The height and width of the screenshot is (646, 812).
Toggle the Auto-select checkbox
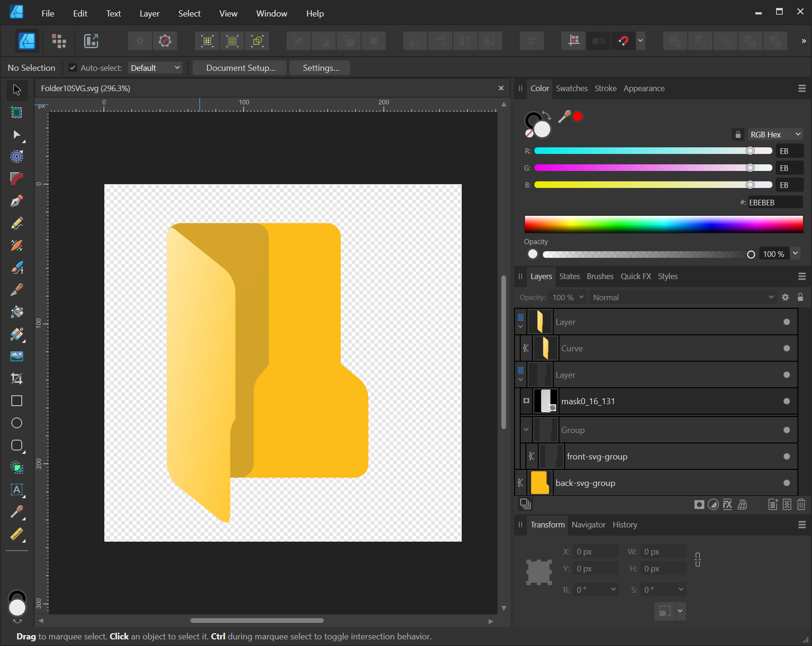coord(73,68)
